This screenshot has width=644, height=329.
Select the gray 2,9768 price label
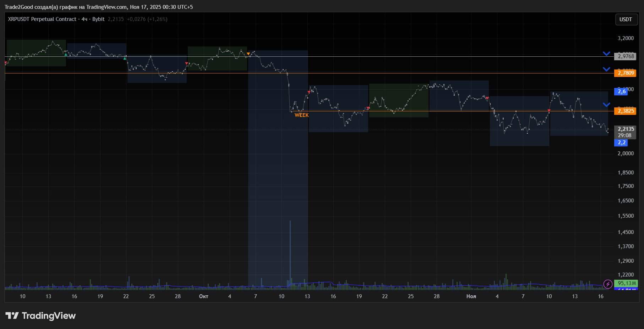point(626,56)
